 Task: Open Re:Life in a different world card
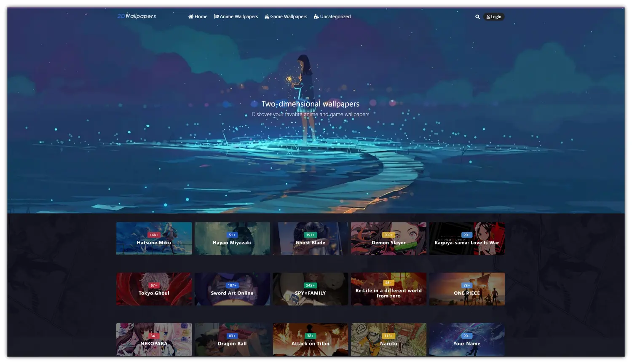pos(388,289)
